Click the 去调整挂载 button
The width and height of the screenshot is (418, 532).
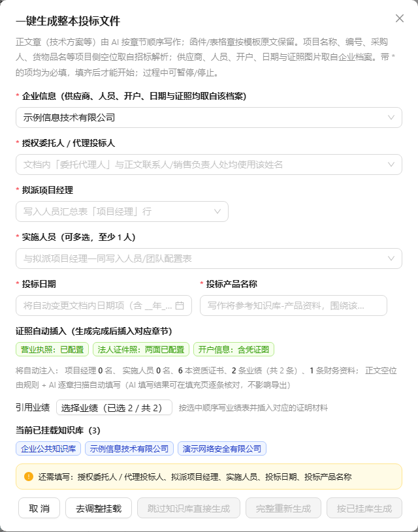point(99,509)
